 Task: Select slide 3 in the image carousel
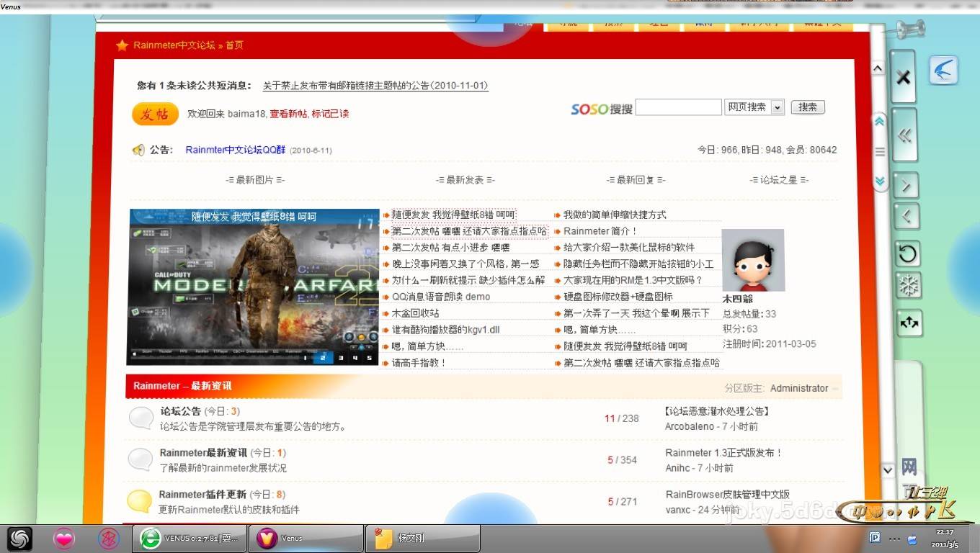342,357
